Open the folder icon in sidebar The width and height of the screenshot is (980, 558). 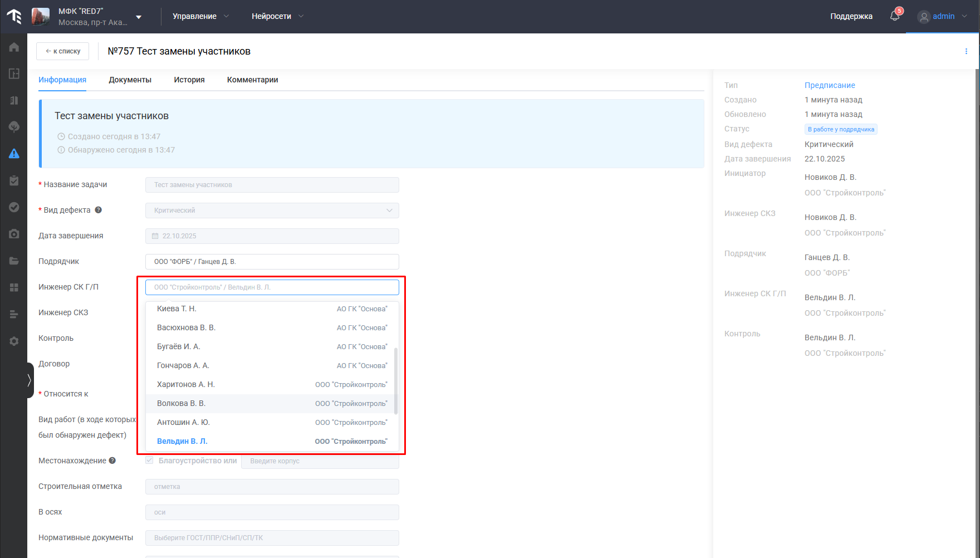[x=14, y=261]
